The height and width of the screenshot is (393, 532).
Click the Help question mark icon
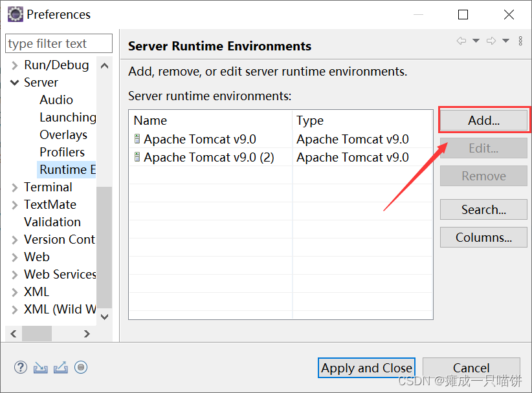tap(21, 367)
